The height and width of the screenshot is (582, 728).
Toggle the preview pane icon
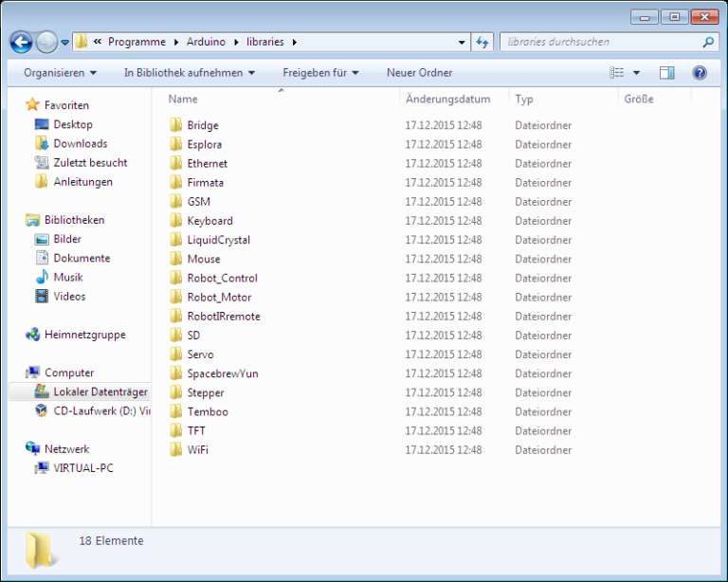pos(667,73)
